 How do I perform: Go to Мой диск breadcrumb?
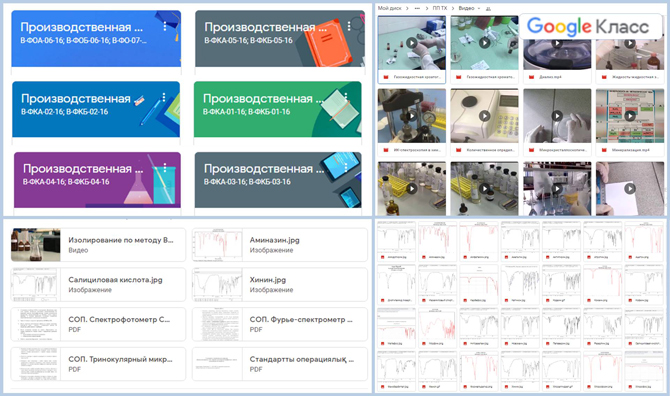389,8
